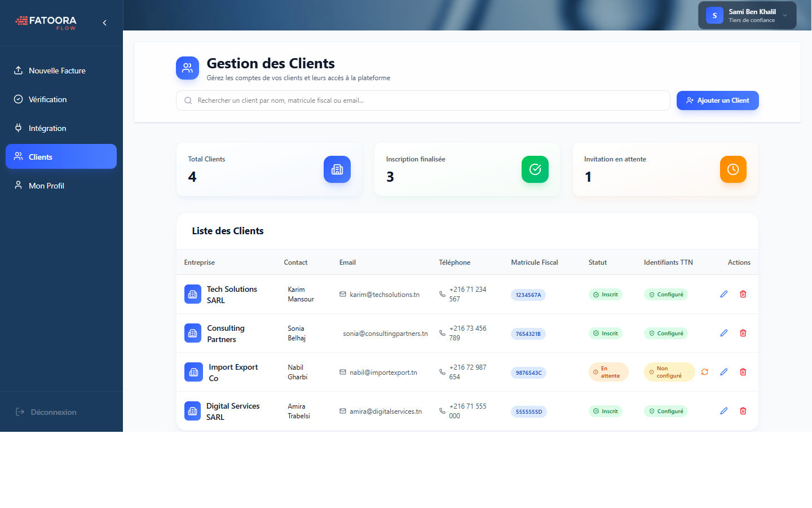Click the Total Clients building icon
Image resolution: width=812 pixels, height=508 pixels.
(x=337, y=169)
